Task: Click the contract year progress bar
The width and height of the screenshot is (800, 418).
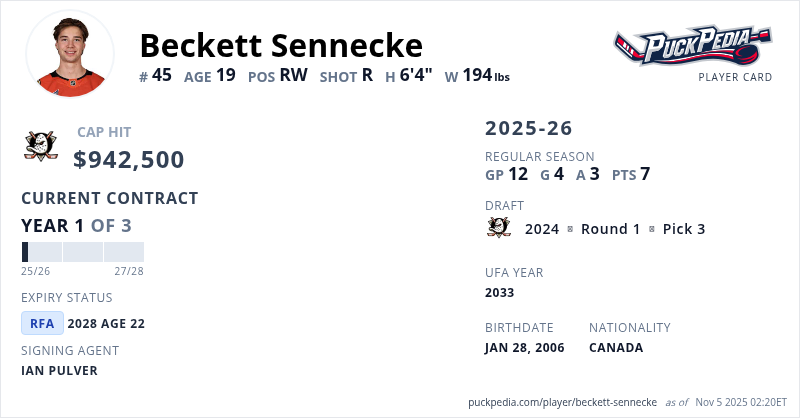Action: [82, 252]
